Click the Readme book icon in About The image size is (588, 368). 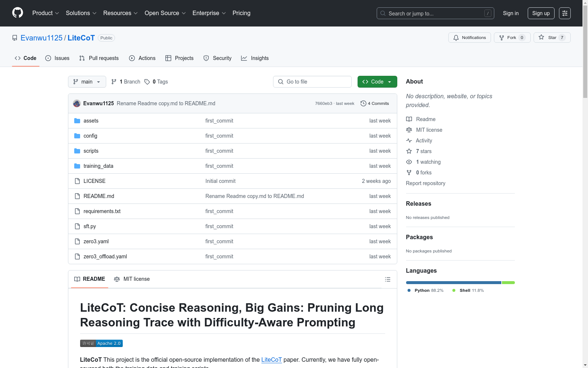pyautogui.click(x=409, y=119)
